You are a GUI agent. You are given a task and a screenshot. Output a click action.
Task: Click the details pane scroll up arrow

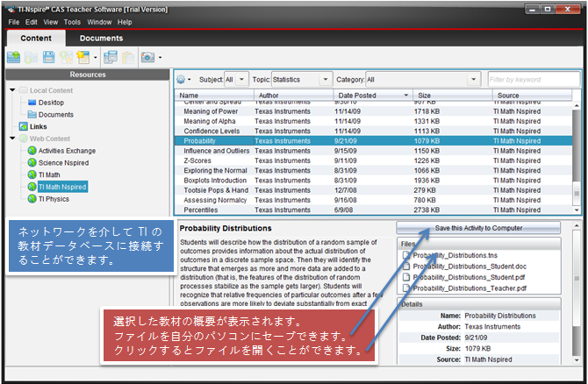pos(577,225)
